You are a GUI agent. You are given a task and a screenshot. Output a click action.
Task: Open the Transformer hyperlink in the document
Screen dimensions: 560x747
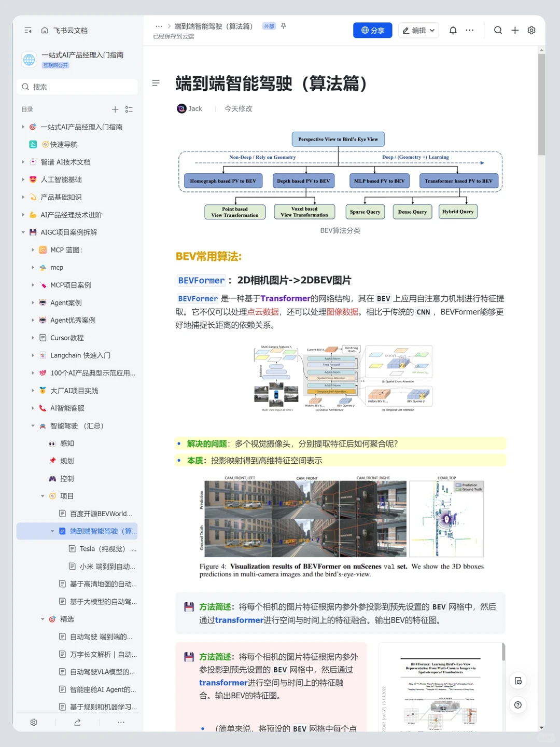point(285,298)
